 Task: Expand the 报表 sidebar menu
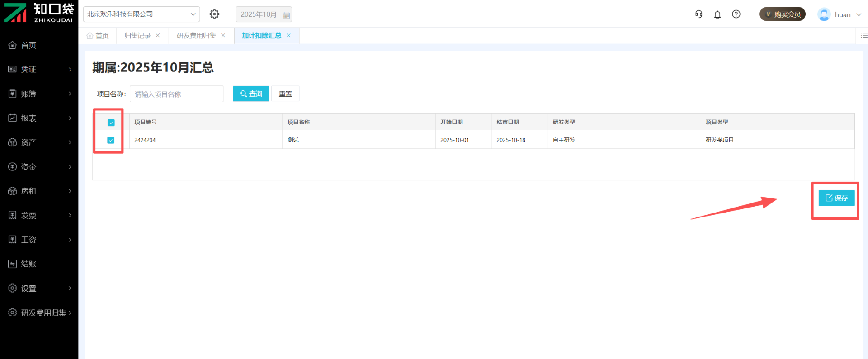pyautogui.click(x=40, y=118)
